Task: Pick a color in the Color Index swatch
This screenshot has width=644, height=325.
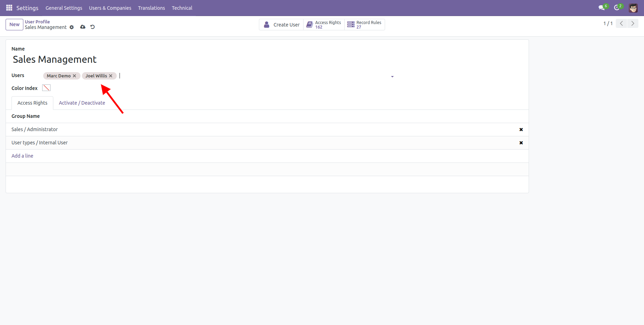Action: (x=46, y=88)
